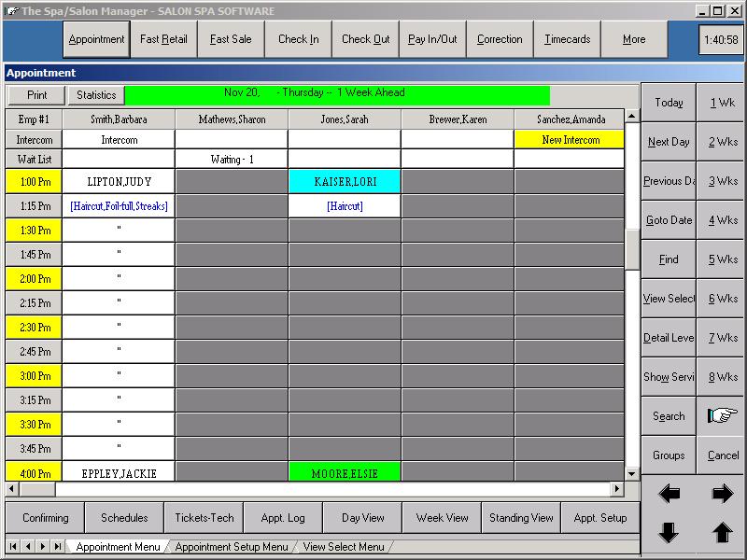The height and width of the screenshot is (560, 747).
Task: Click the Statistics button
Action: click(x=96, y=95)
